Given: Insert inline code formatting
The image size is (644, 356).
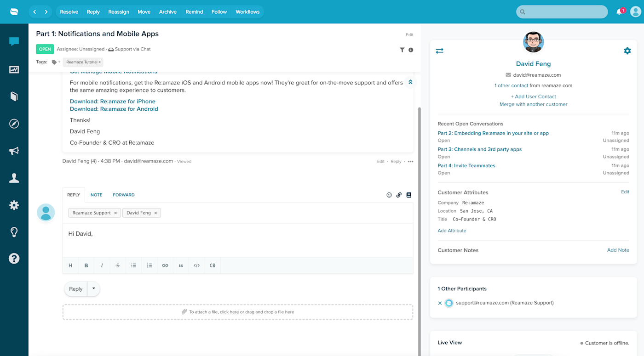Looking at the screenshot, I should [x=196, y=266].
